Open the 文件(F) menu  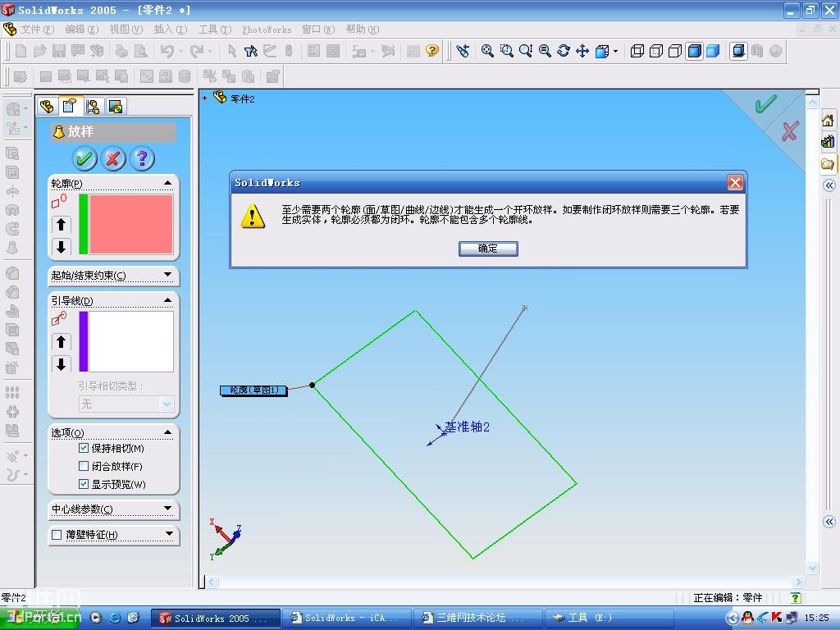(x=38, y=30)
